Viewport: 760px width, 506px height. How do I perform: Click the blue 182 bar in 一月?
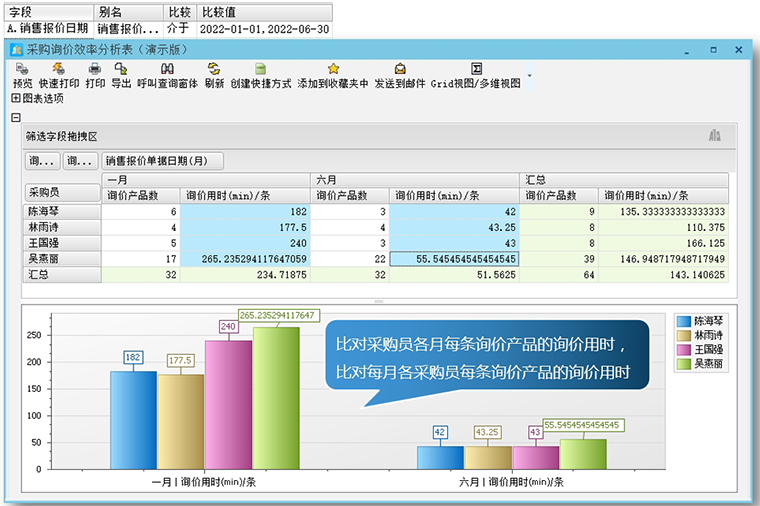click(133, 420)
